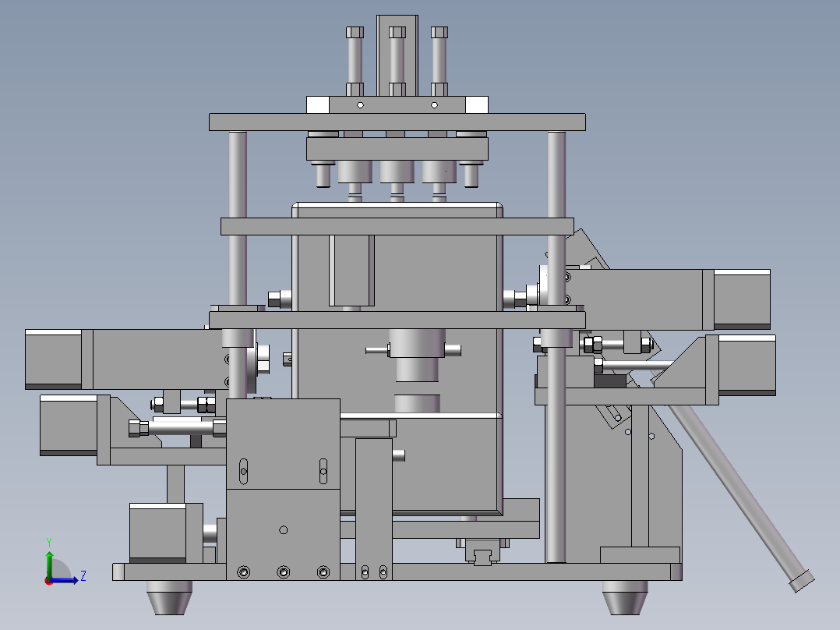This screenshot has width=840, height=630.
Task: Click the round hole in the lower front block
Action: point(284,530)
